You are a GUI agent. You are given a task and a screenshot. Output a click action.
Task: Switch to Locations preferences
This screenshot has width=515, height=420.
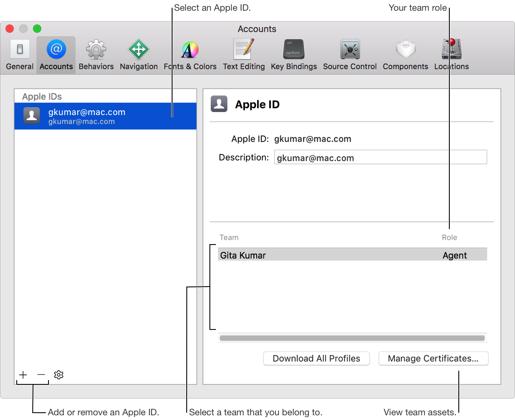pos(451,54)
